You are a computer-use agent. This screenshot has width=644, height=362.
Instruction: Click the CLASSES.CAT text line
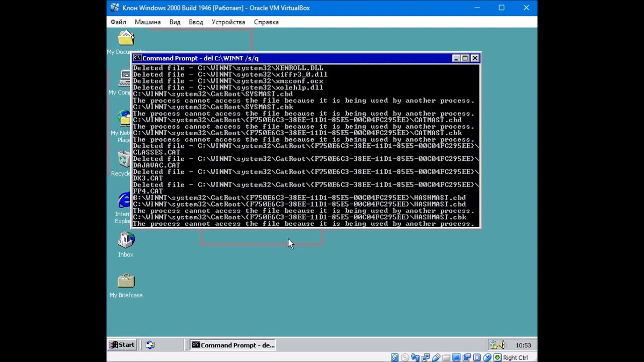click(x=156, y=152)
